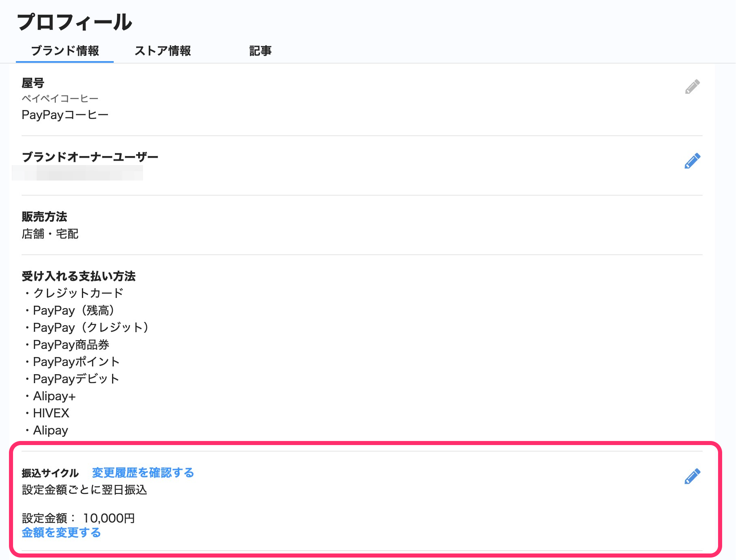Click the プロフィール page heading
The width and height of the screenshot is (736, 560).
(75, 22)
